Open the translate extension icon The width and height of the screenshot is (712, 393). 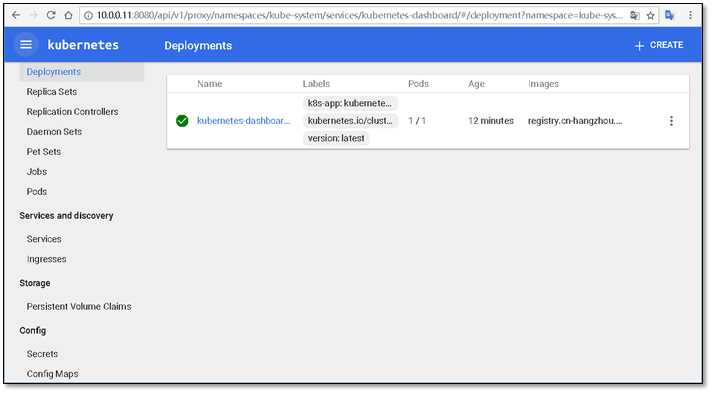coord(669,15)
